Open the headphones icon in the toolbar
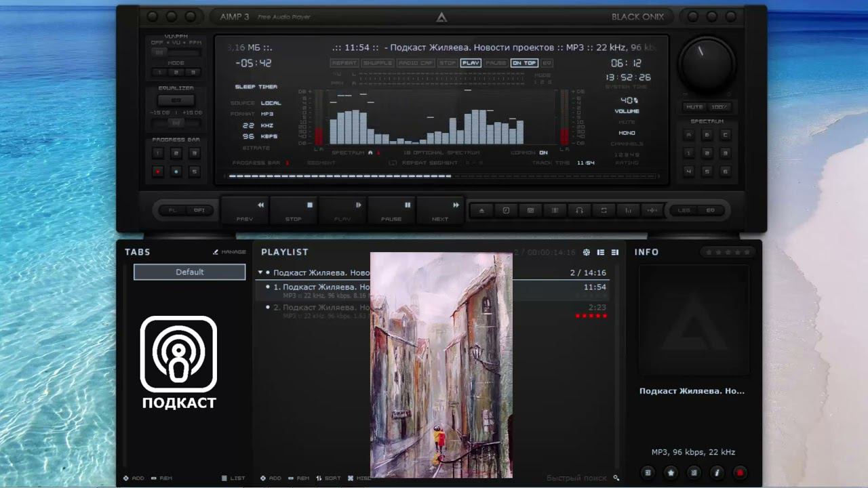 click(579, 210)
